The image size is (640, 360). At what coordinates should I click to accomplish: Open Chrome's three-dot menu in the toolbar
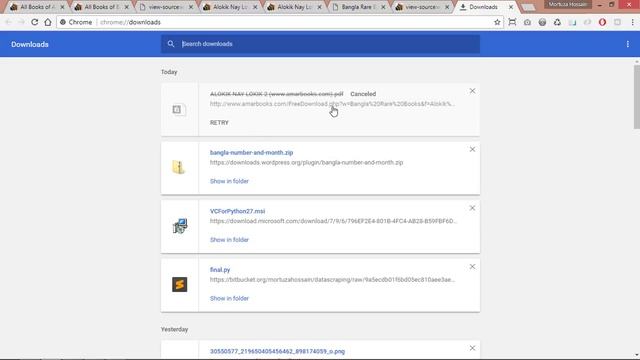tap(632, 22)
